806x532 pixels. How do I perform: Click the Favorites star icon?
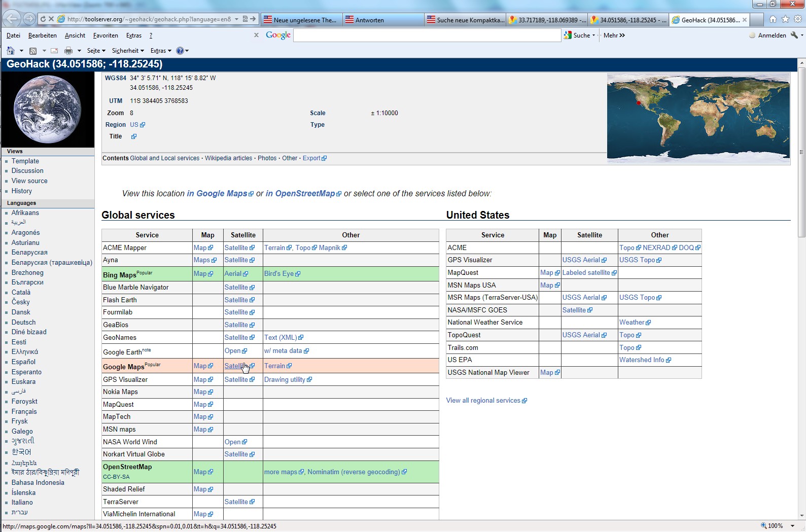point(785,19)
